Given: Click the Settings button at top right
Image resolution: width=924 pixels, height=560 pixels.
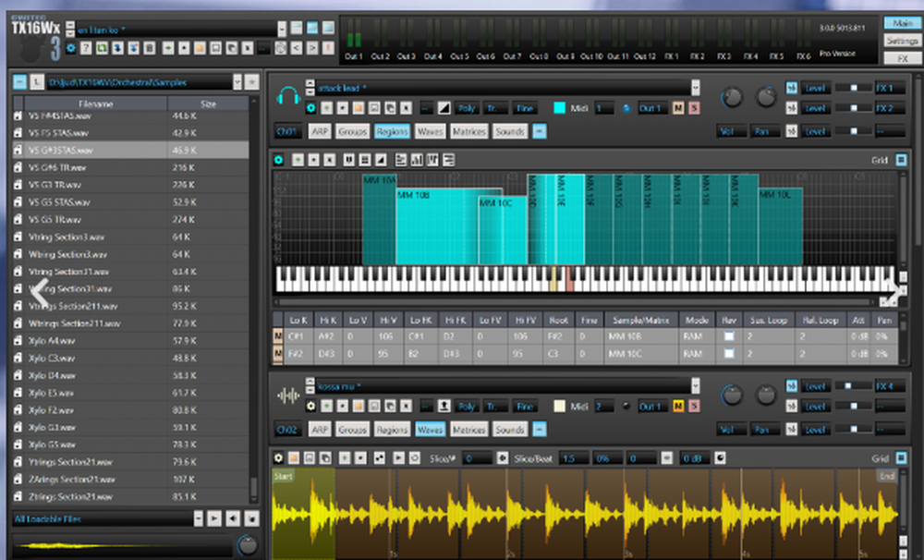Looking at the screenshot, I should (901, 41).
